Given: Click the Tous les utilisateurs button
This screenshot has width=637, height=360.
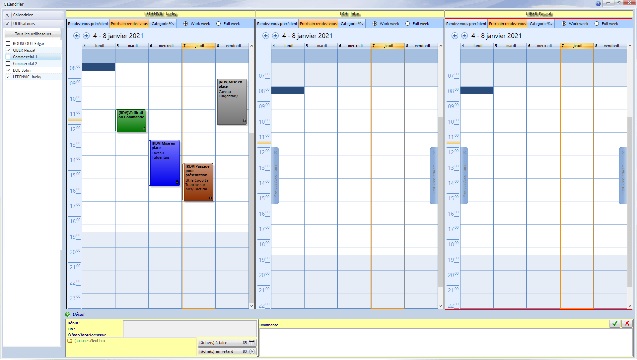Looking at the screenshot, I should click(33, 33).
